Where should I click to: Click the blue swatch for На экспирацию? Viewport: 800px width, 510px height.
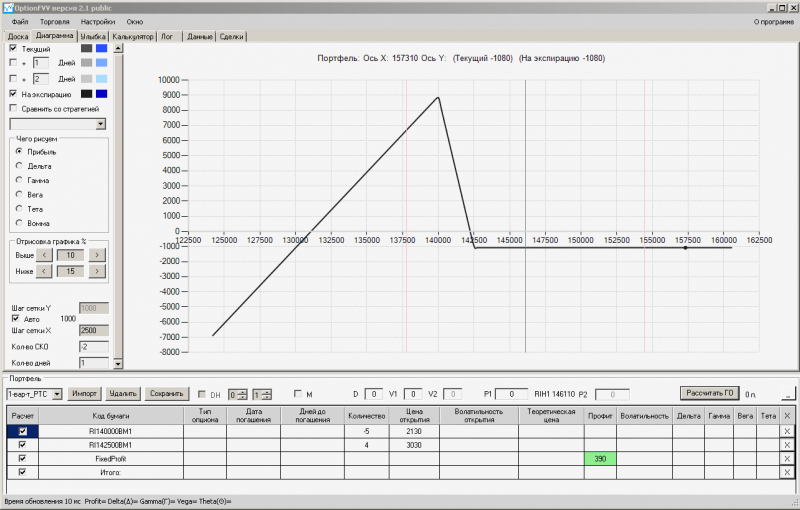tap(101, 94)
